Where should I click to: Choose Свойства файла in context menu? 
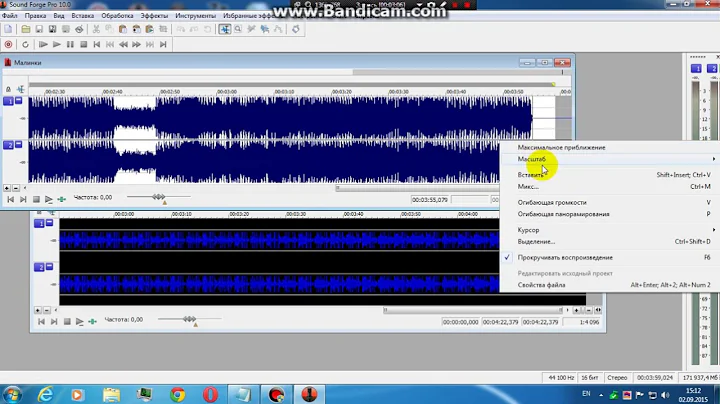[609, 285]
